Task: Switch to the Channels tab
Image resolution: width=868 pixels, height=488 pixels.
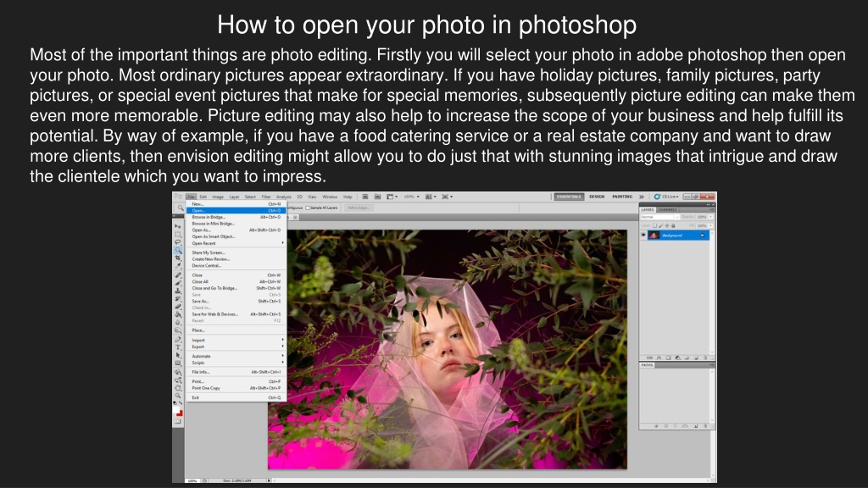Action: coord(668,210)
